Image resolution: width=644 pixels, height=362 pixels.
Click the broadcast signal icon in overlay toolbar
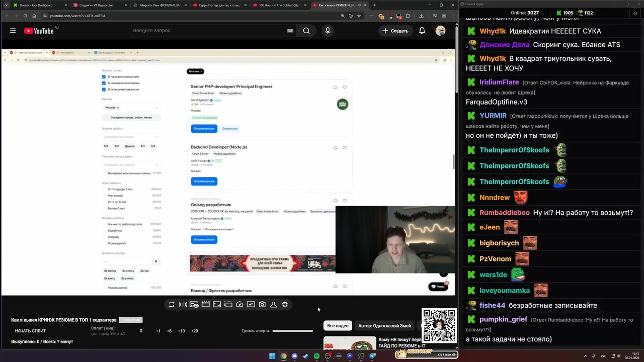click(183, 305)
